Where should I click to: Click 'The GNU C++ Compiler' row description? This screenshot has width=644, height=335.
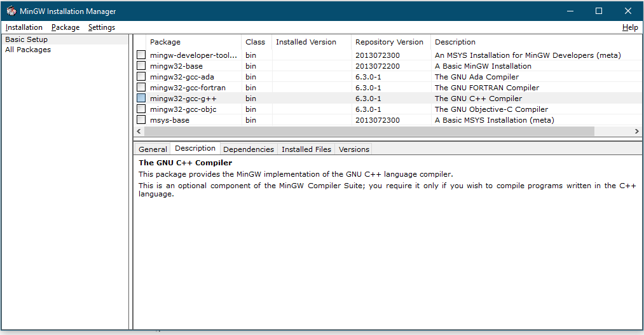click(x=478, y=99)
